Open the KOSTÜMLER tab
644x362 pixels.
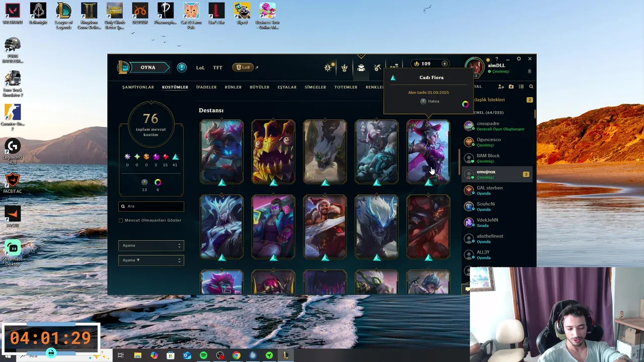[175, 87]
